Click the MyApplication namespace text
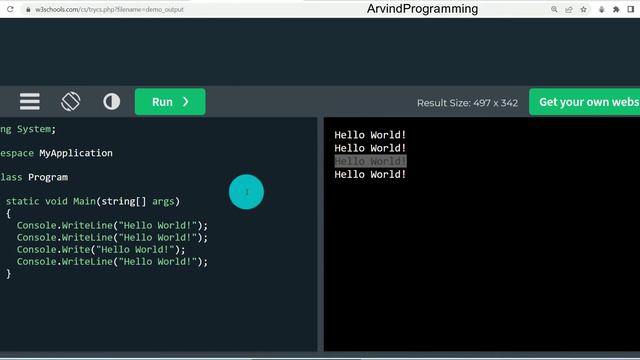The width and height of the screenshot is (640, 360). click(x=76, y=153)
